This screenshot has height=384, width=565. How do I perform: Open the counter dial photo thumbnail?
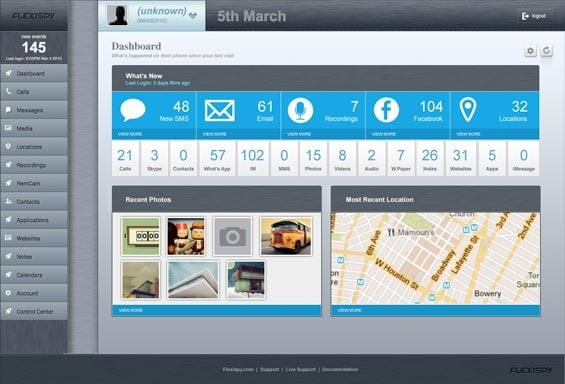coord(141,236)
